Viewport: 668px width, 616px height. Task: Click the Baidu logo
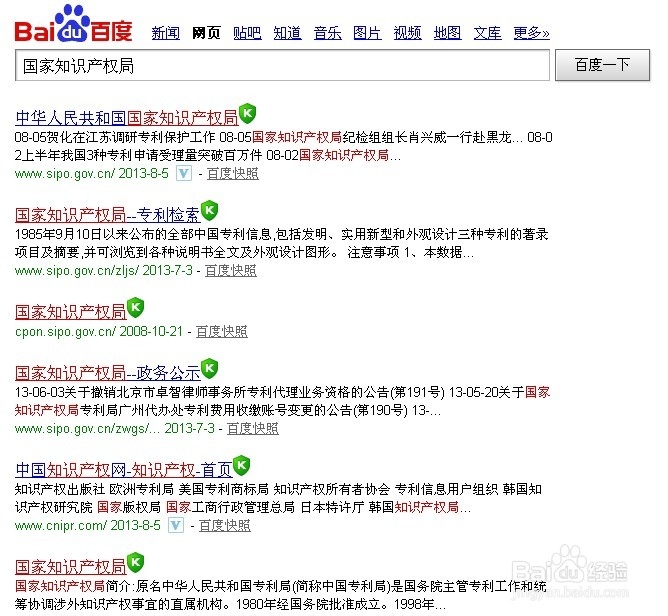73,24
